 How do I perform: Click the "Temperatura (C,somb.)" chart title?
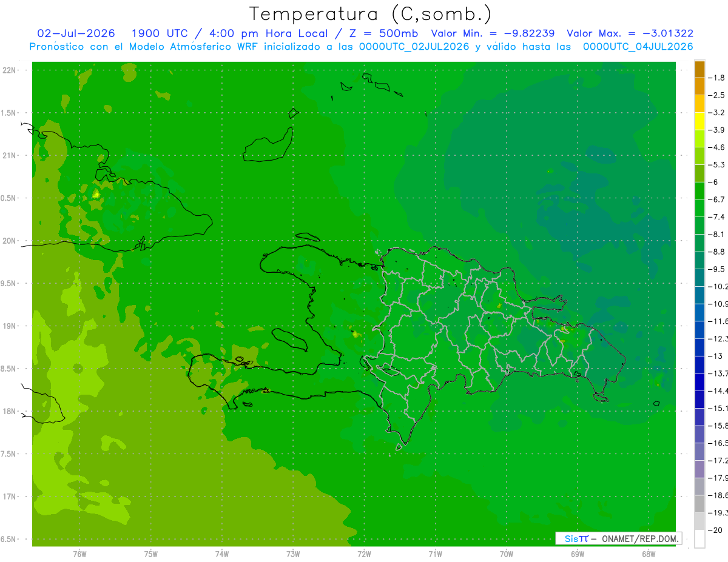pyautogui.click(x=370, y=13)
